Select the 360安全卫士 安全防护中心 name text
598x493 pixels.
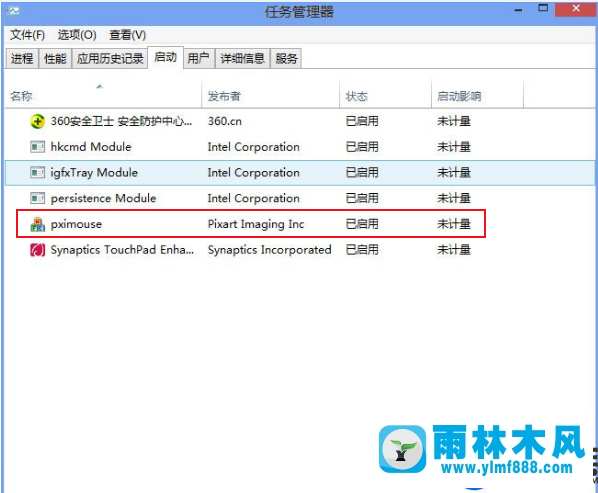click(121, 121)
